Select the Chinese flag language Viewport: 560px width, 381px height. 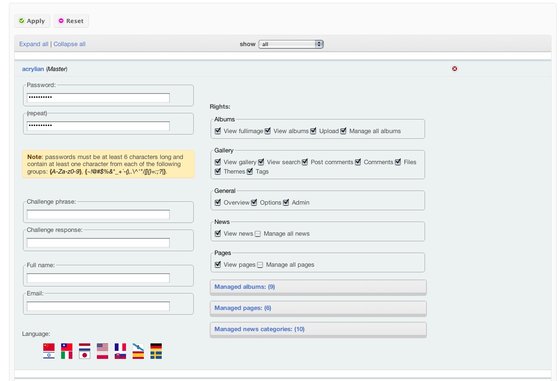point(49,347)
